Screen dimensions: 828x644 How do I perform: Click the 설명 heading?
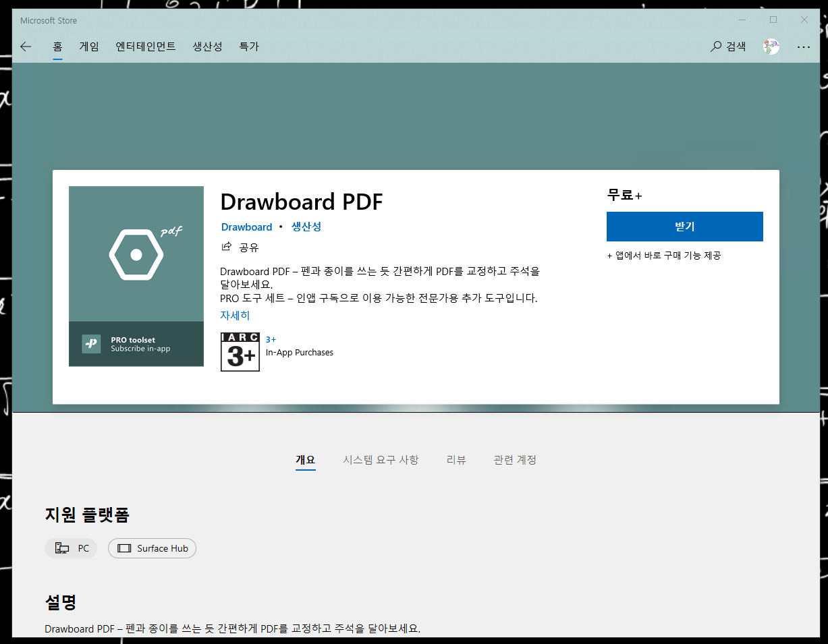pyautogui.click(x=61, y=602)
